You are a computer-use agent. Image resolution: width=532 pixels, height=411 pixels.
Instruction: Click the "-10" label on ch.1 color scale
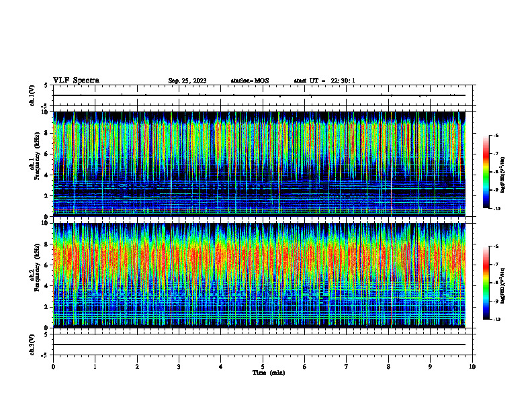(496, 209)
